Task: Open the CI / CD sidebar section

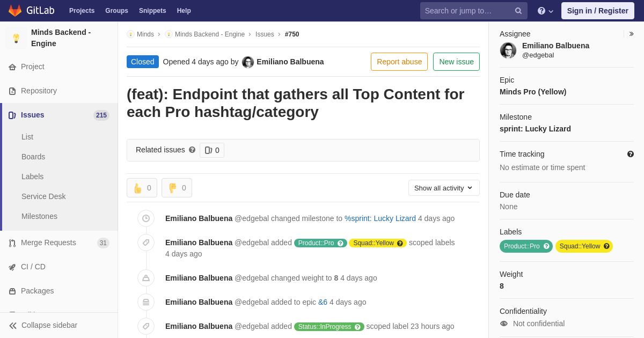Action: [x=33, y=267]
